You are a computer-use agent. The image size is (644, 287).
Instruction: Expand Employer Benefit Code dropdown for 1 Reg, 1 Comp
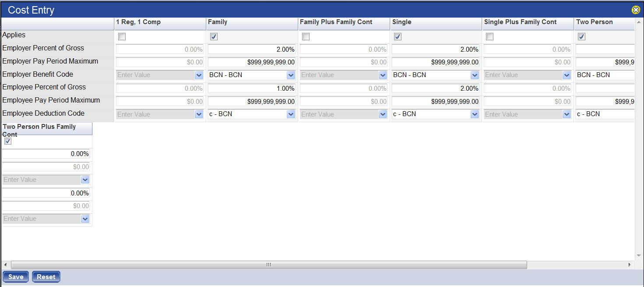198,75
